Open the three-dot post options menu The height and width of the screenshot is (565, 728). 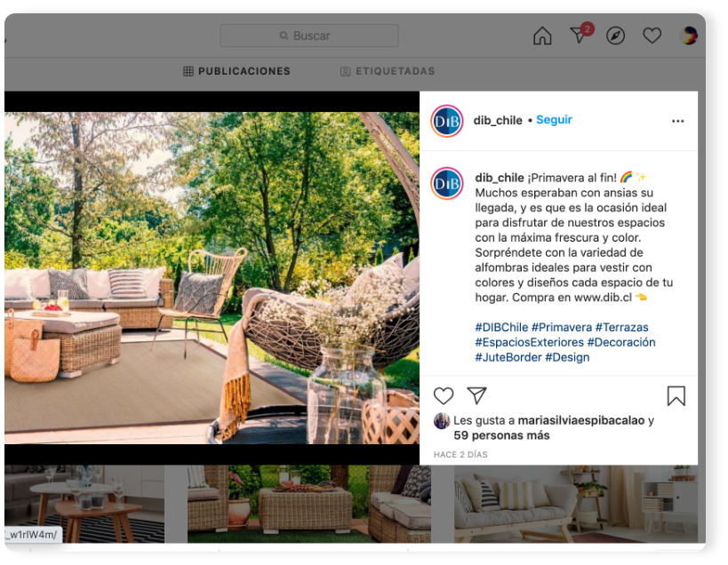[x=677, y=121]
